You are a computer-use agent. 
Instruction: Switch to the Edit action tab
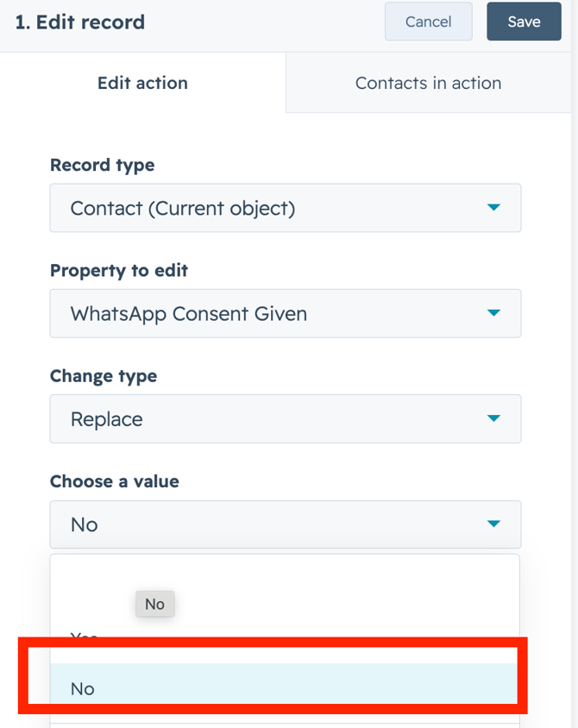click(x=142, y=83)
